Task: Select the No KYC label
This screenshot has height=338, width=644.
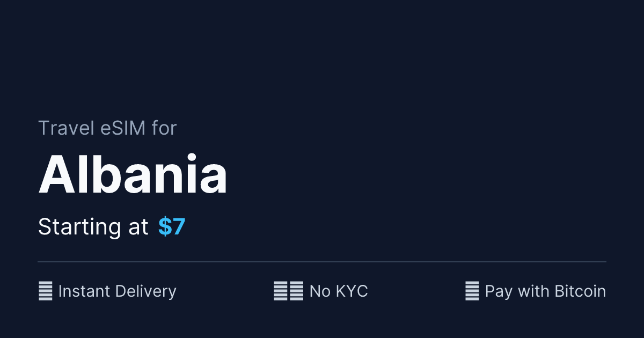Action: [x=339, y=291]
